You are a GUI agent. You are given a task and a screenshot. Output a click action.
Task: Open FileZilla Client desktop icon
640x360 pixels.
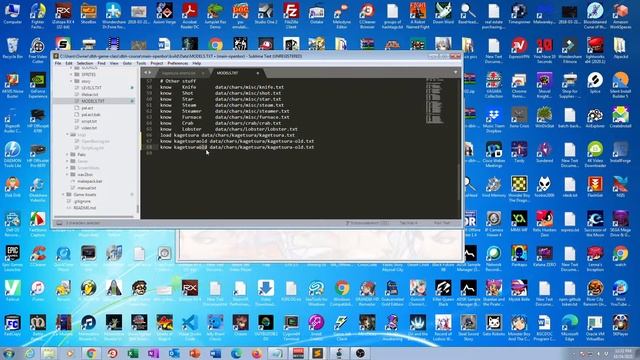point(291,16)
